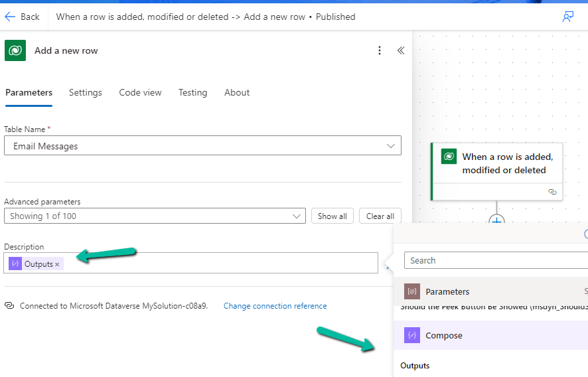Click the connection icon on the trigger card
Image resolution: width=588 pixels, height=377 pixels.
[x=552, y=192]
